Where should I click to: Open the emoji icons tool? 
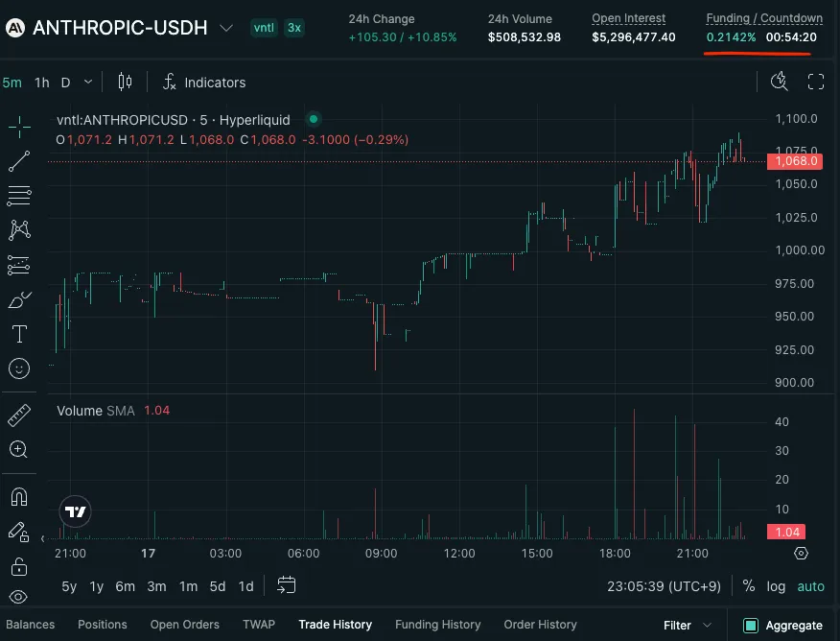pyautogui.click(x=19, y=368)
